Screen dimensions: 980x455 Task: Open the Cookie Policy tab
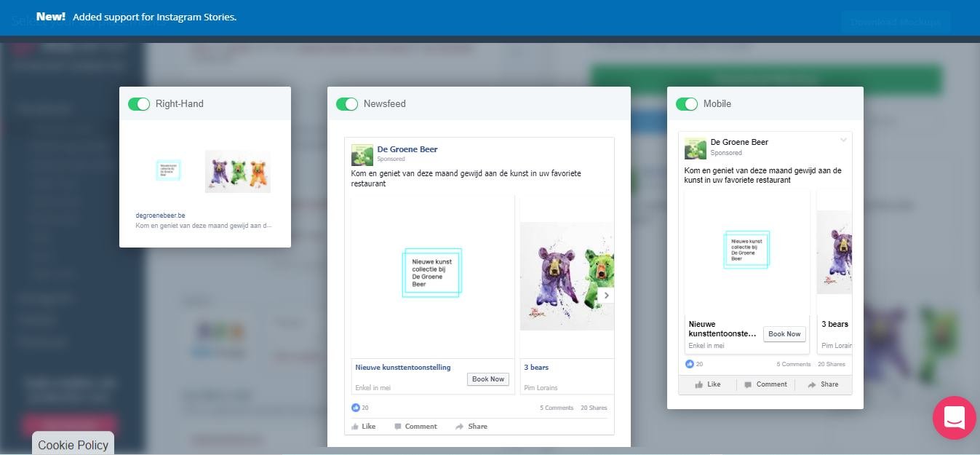[x=73, y=444]
